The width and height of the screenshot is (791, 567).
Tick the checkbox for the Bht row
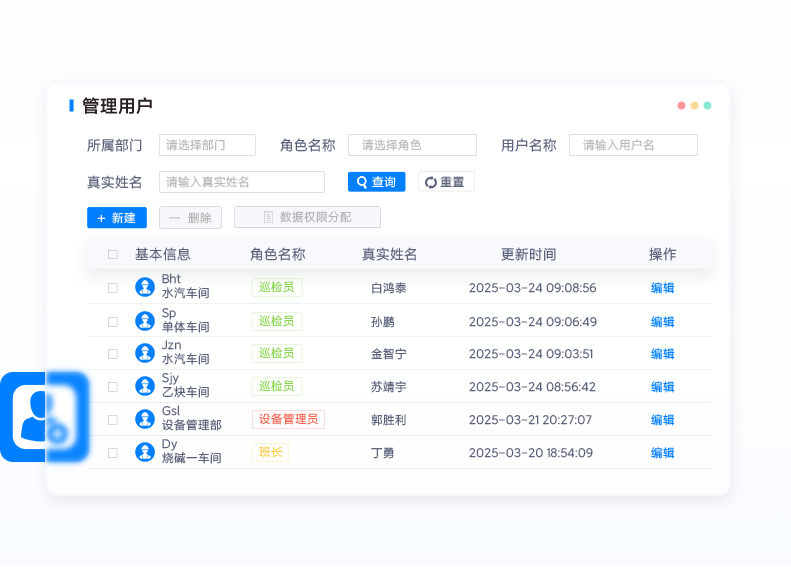(x=113, y=288)
